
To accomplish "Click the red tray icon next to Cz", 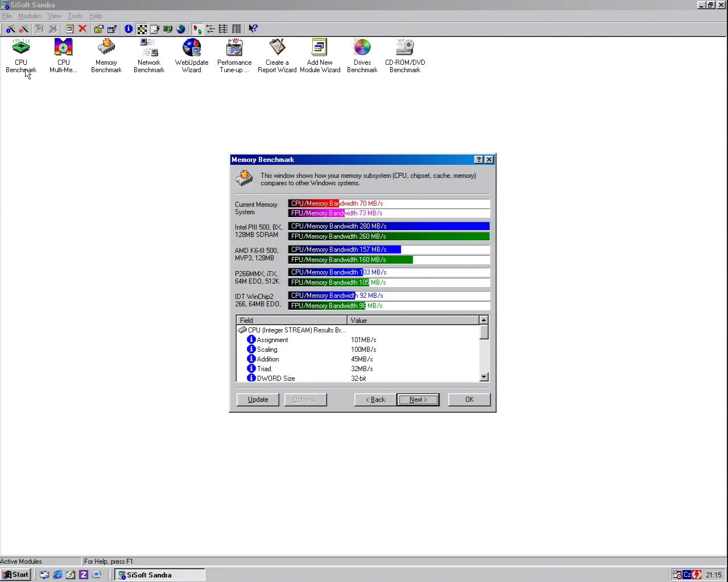I will (x=697, y=575).
